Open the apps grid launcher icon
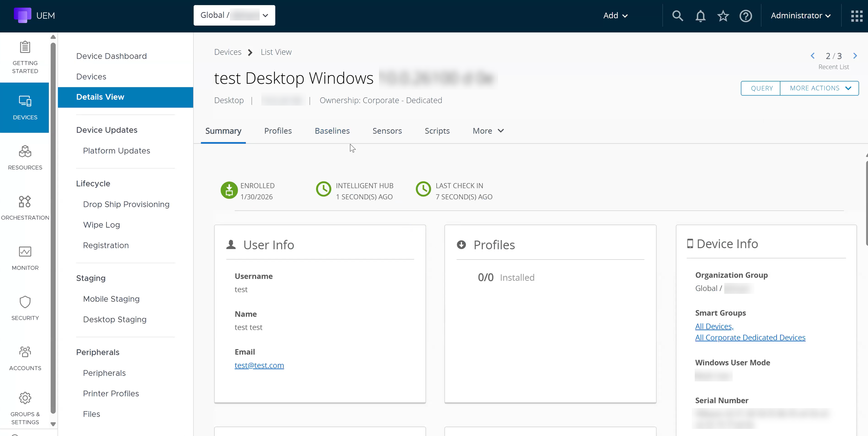This screenshot has width=868, height=436. pyautogui.click(x=856, y=16)
